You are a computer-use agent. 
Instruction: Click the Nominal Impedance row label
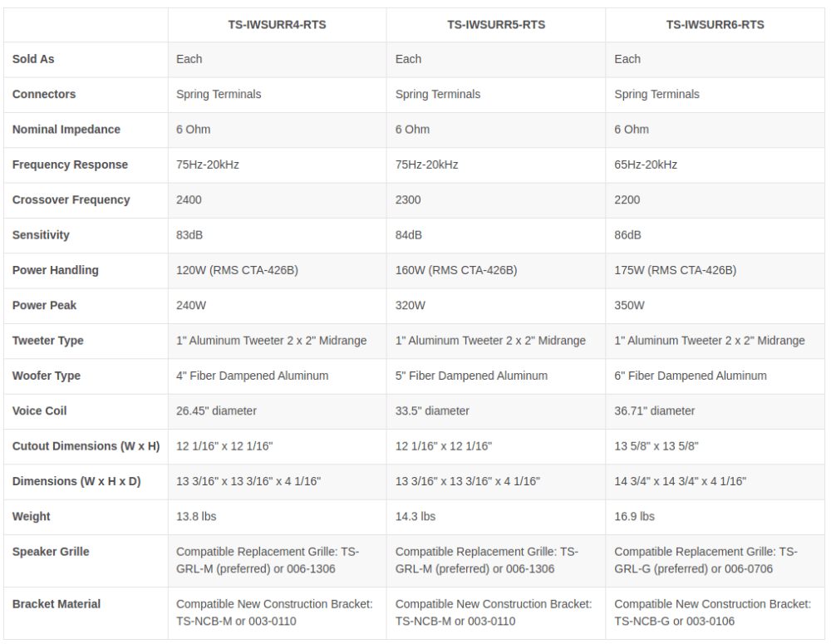pos(66,130)
